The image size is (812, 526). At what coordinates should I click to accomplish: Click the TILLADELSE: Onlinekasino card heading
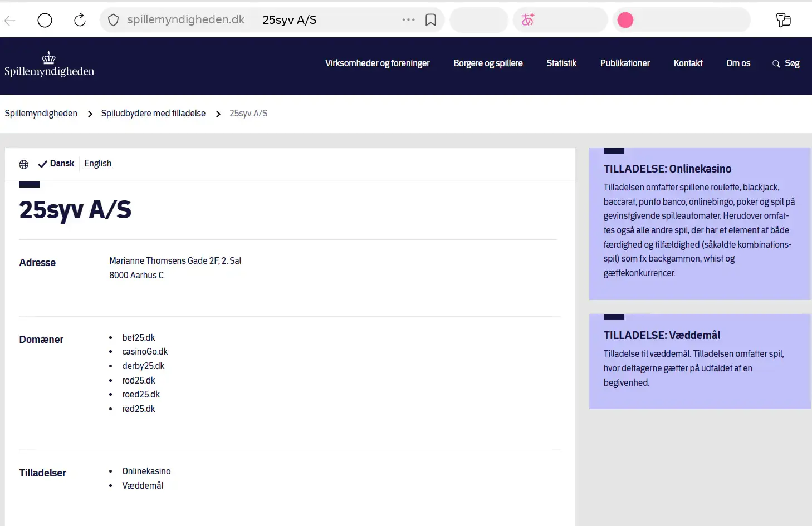pos(667,169)
